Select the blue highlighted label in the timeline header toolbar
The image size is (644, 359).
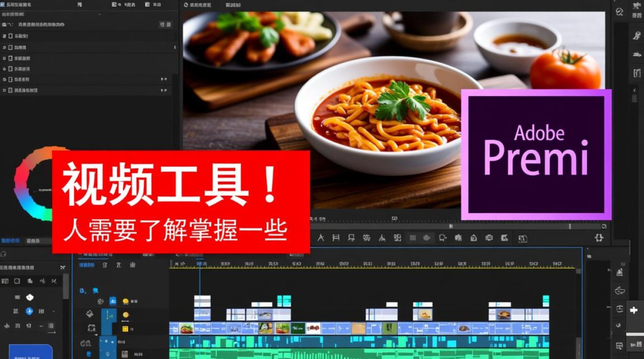tap(87, 265)
